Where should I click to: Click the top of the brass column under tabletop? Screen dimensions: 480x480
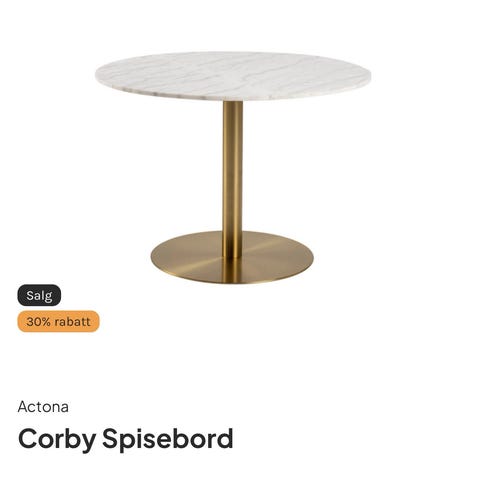233,105
